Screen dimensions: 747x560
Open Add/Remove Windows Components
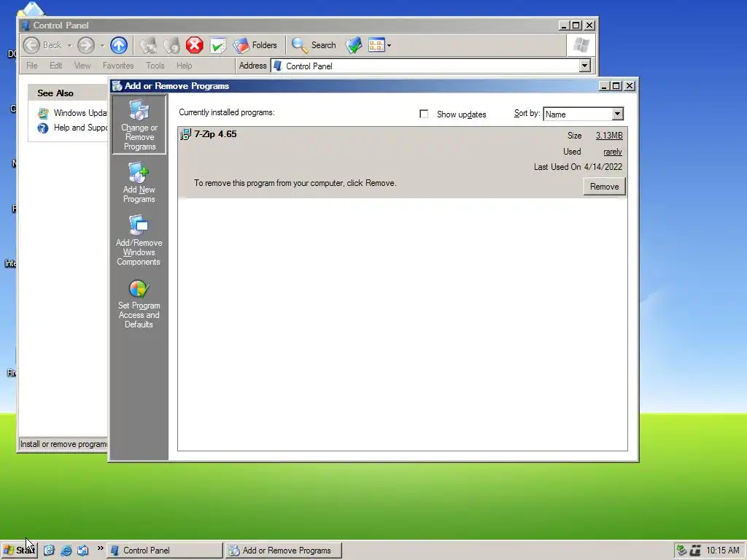point(139,241)
